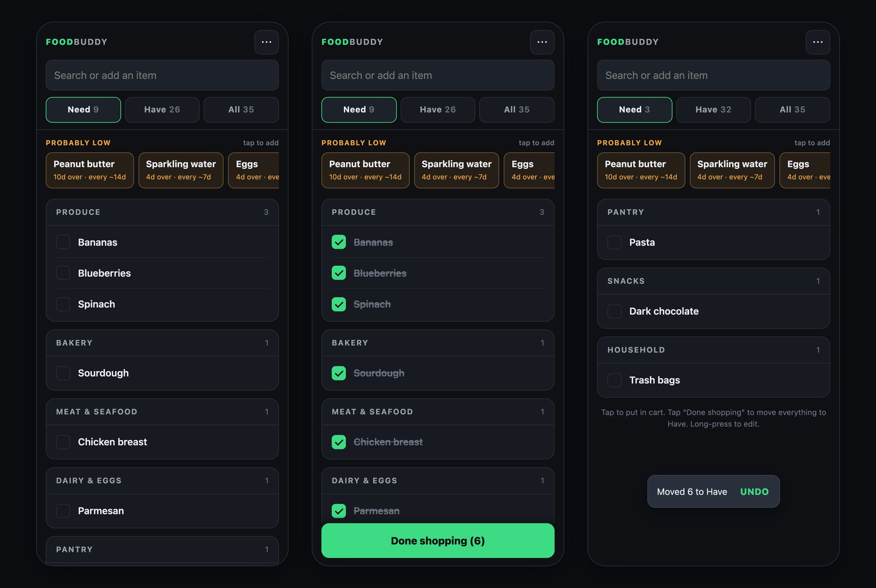
Task: Mark Dark chocolate as in cart
Action: click(x=615, y=311)
